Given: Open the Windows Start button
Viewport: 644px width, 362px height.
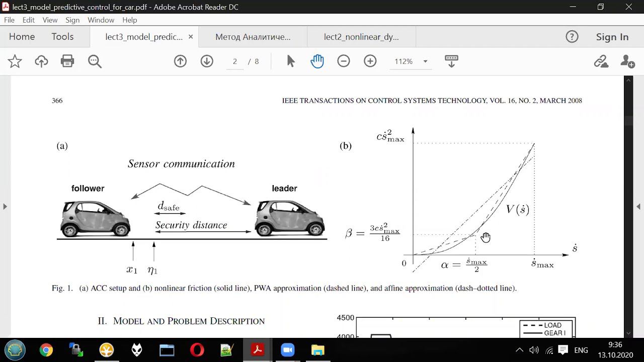Looking at the screenshot, I should pyautogui.click(x=15, y=350).
